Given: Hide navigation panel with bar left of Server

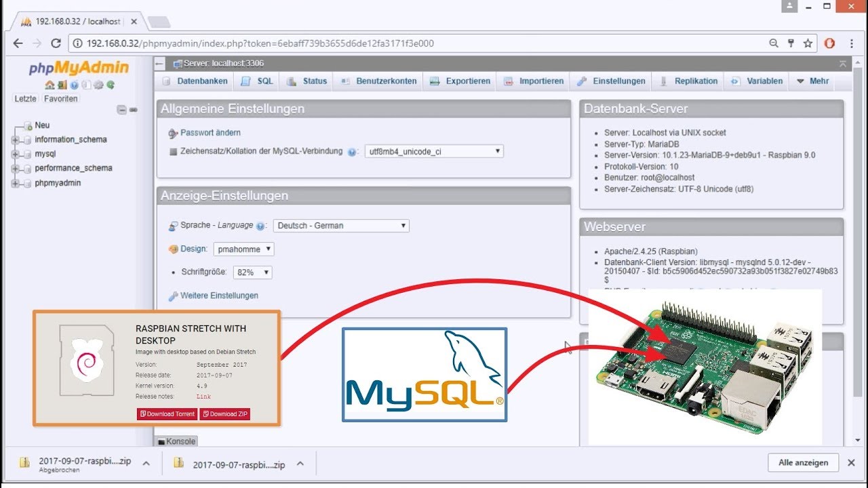Looking at the screenshot, I should 160,64.
